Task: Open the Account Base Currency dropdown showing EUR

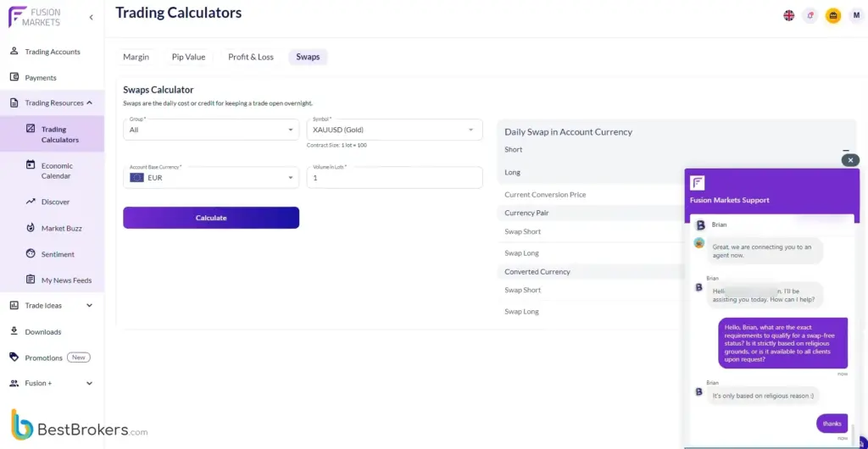Action: coord(211,178)
